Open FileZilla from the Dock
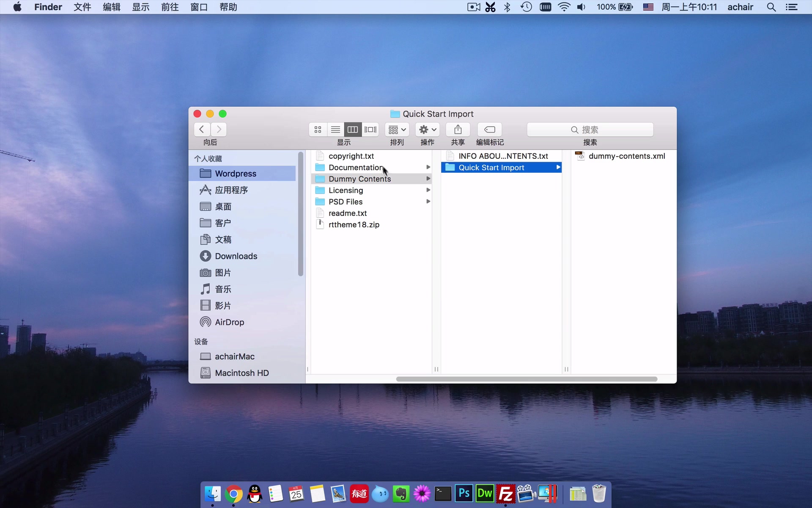 click(506, 494)
